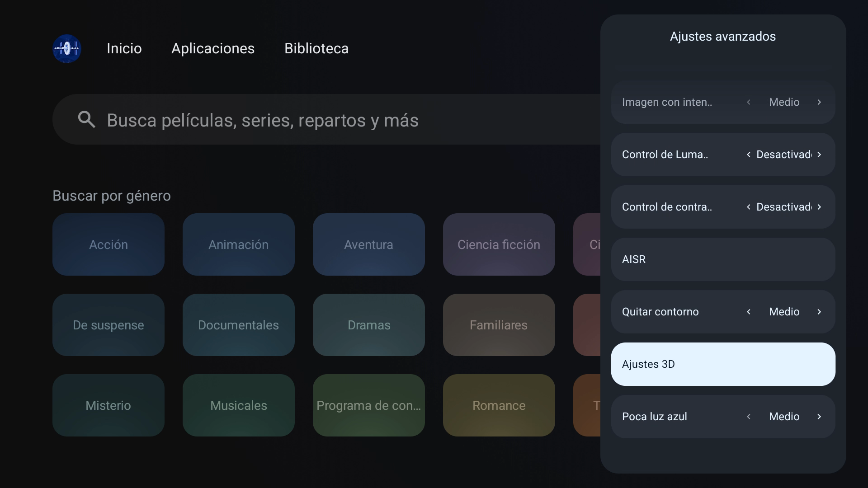
Task: Open the AISR setting
Action: point(722,259)
